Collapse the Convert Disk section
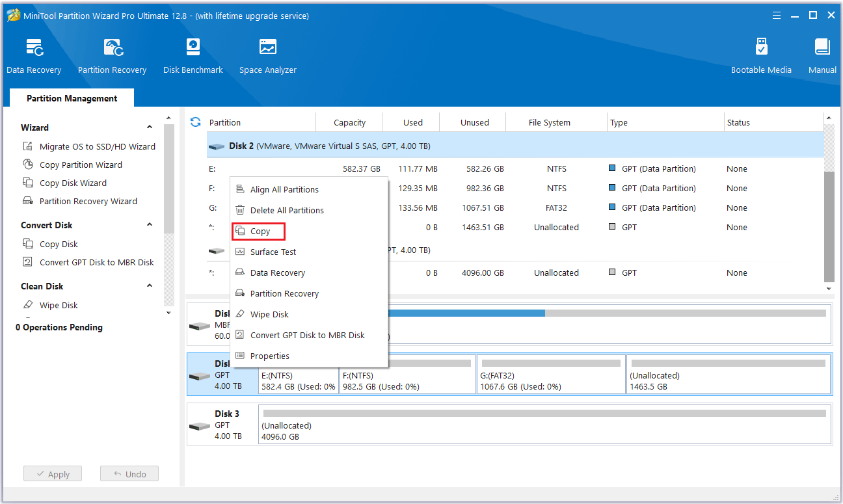The image size is (843, 504). tap(150, 225)
